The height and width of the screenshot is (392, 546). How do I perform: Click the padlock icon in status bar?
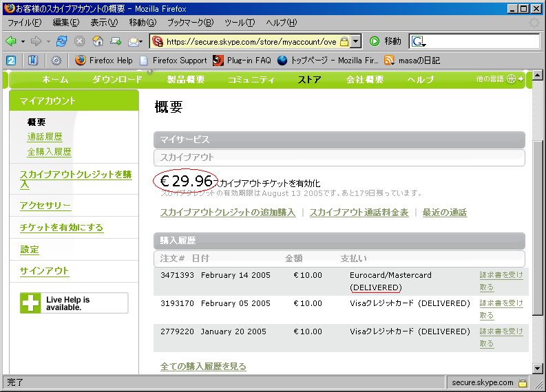[x=523, y=382]
